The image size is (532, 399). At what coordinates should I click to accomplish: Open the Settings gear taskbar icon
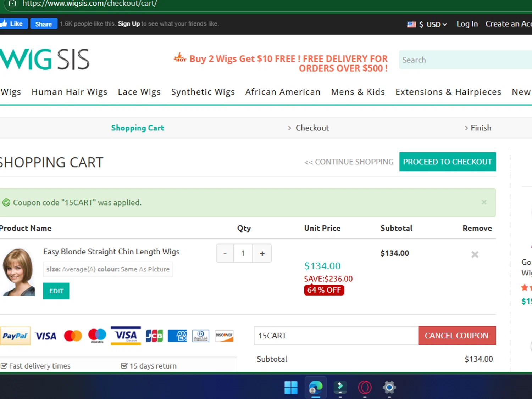point(389,387)
